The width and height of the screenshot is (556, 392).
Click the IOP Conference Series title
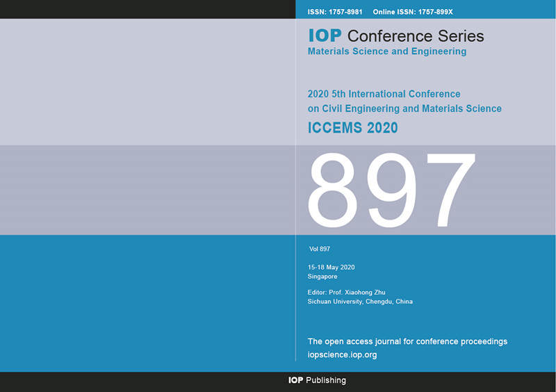[396, 36]
